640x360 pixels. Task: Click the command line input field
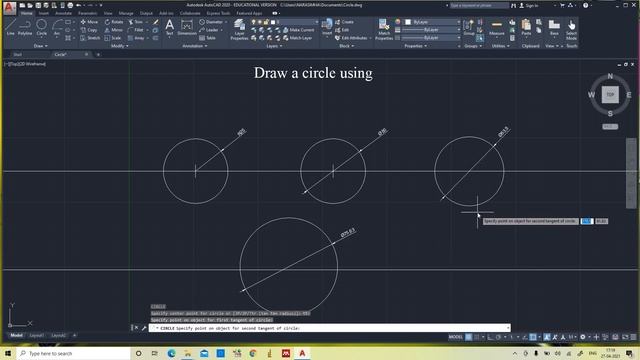pyautogui.click(x=329, y=328)
